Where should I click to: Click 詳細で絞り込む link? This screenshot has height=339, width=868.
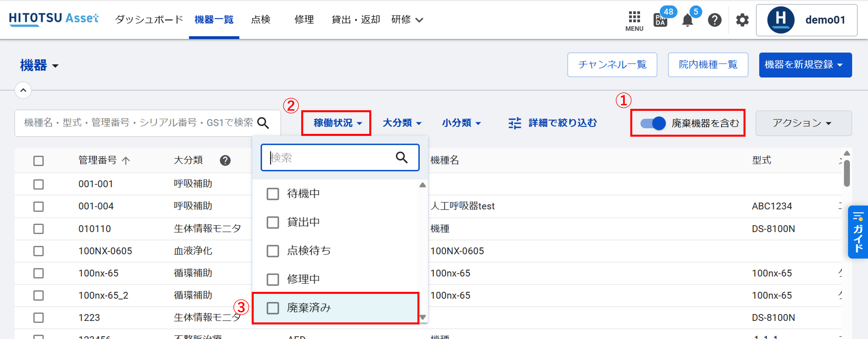pos(562,123)
